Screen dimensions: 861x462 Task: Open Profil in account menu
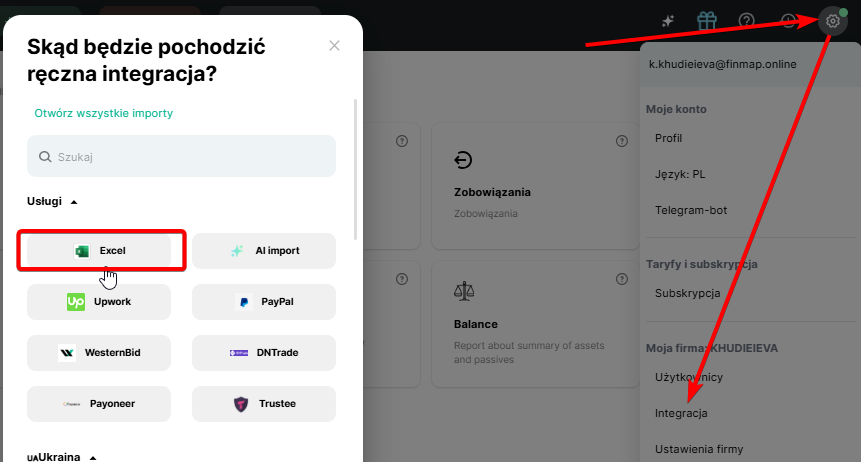(668, 138)
